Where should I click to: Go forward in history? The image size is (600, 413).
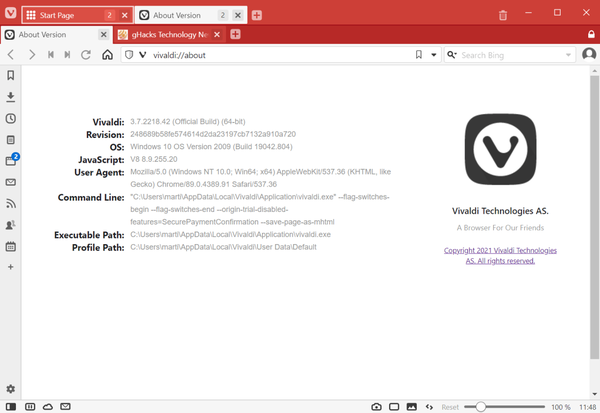pos(32,55)
